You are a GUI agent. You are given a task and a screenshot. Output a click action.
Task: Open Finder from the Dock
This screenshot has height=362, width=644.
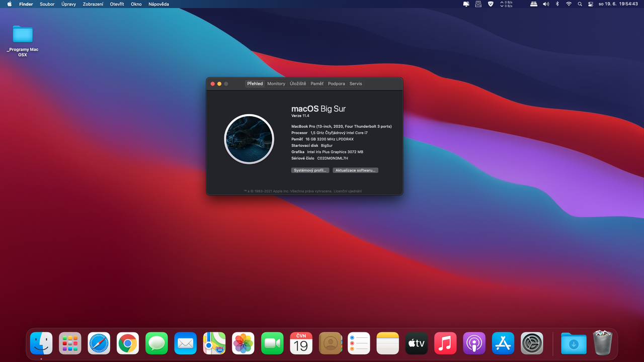click(x=41, y=343)
